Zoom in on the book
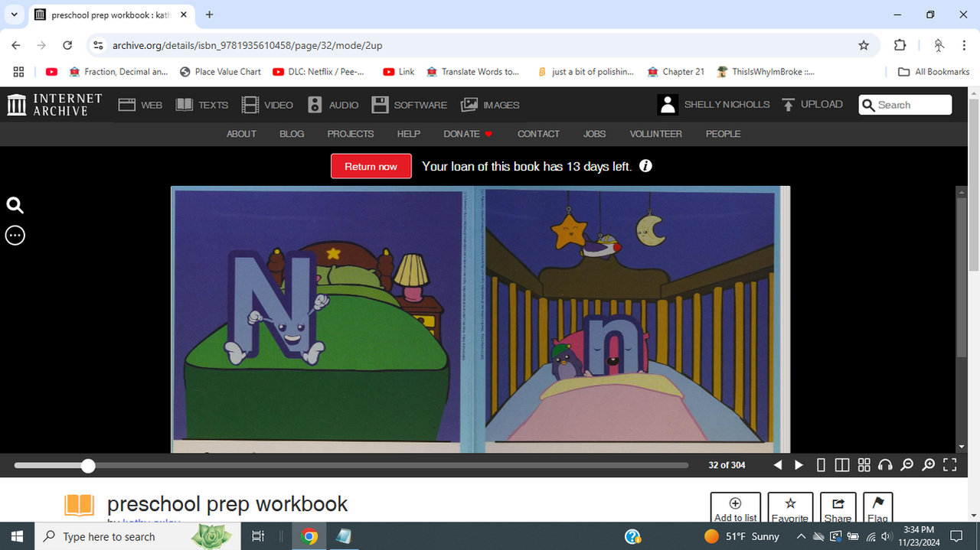The width and height of the screenshot is (980, 550). (x=928, y=465)
